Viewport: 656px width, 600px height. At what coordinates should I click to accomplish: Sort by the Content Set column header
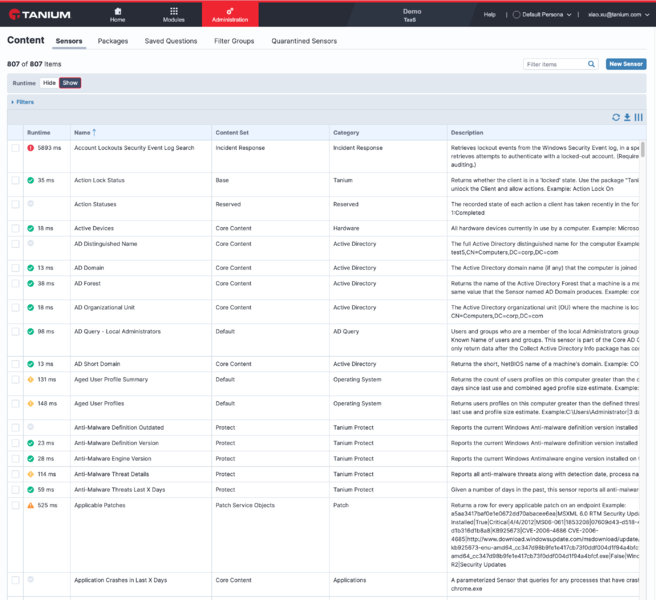[x=232, y=133]
